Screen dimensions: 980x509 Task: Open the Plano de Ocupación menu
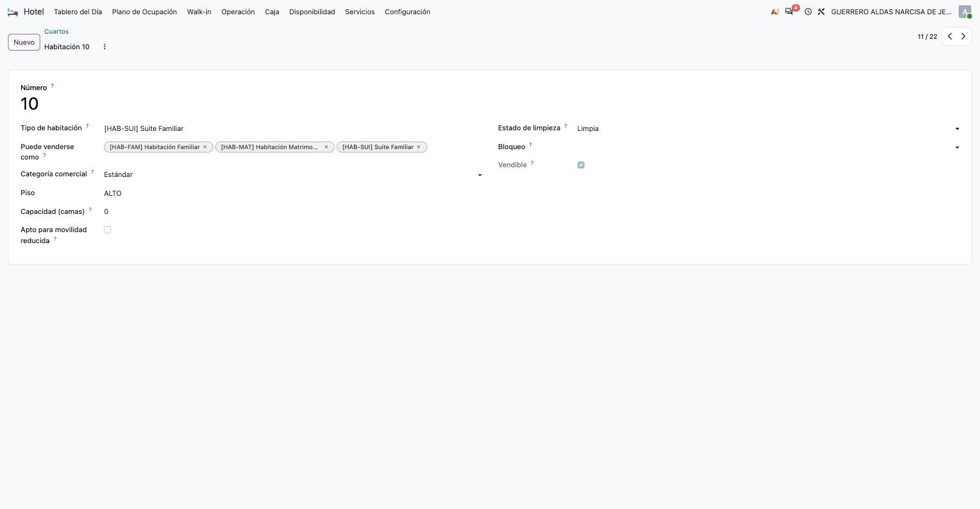[x=145, y=12]
